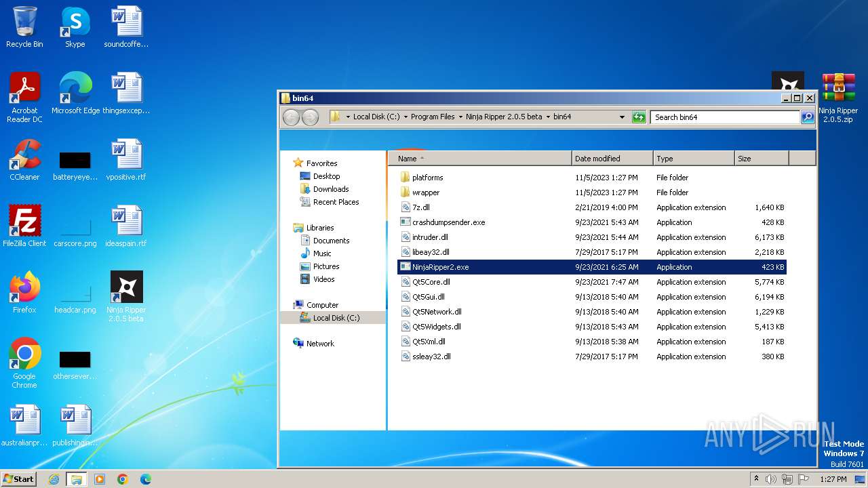Select NinjaRipper2.exe file
The image size is (868, 488).
[x=591, y=267]
